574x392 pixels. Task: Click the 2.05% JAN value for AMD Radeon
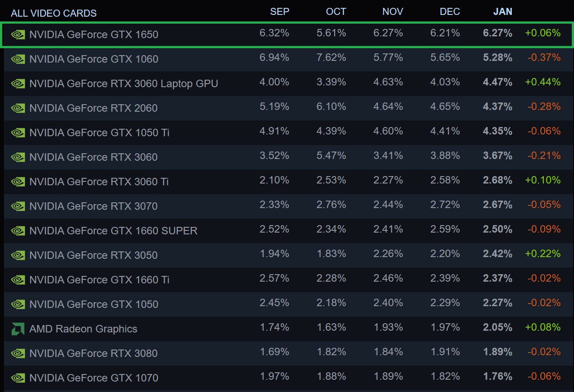(x=497, y=327)
